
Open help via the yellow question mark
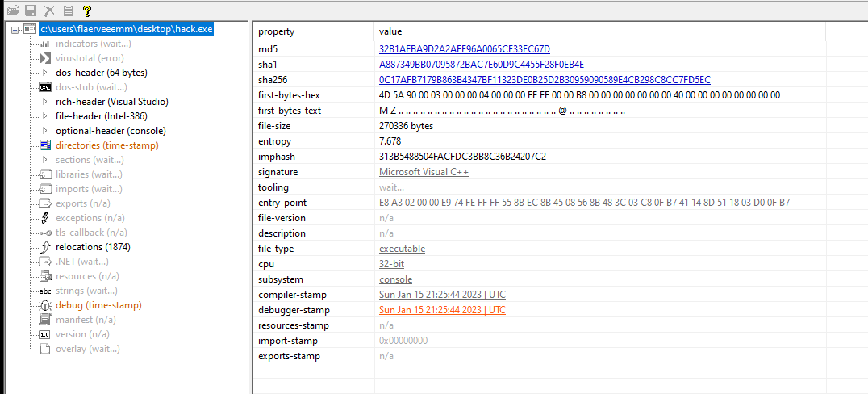click(87, 10)
